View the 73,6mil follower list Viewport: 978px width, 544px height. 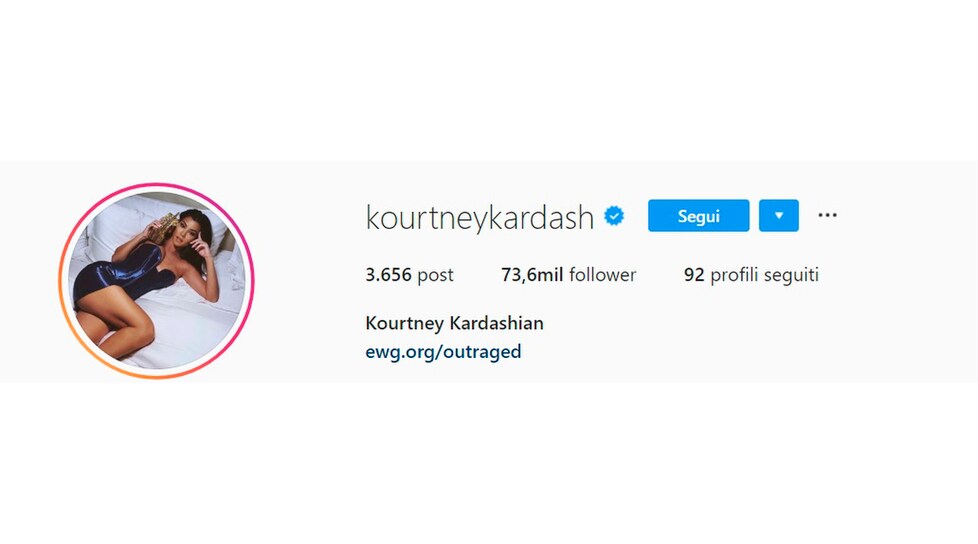point(568,274)
